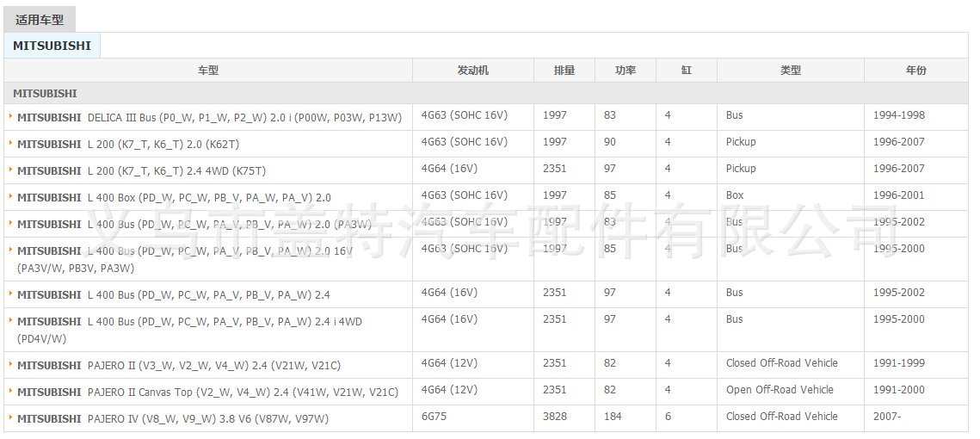
Task: Select engine 4G64 (16V) in L 200 4WD row
Action: [449, 168]
